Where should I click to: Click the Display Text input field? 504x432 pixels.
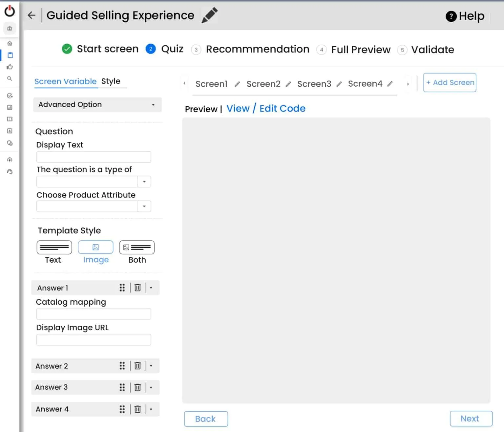(94, 157)
